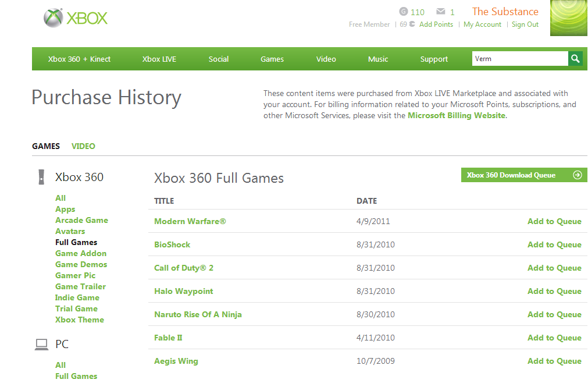The height and width of the screenshot is (383, 588).
Task: Select Game Demos category
Action: (x=81, y=264)
